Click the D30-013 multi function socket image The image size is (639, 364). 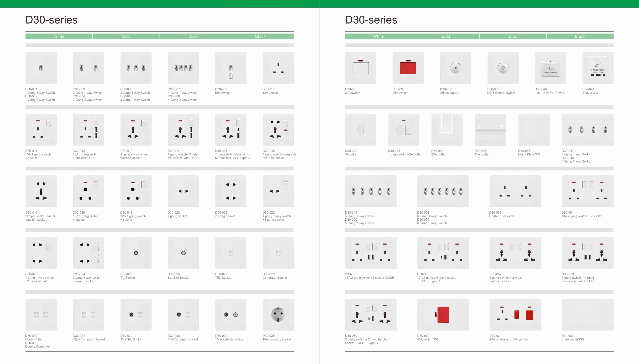pos(136,130)
